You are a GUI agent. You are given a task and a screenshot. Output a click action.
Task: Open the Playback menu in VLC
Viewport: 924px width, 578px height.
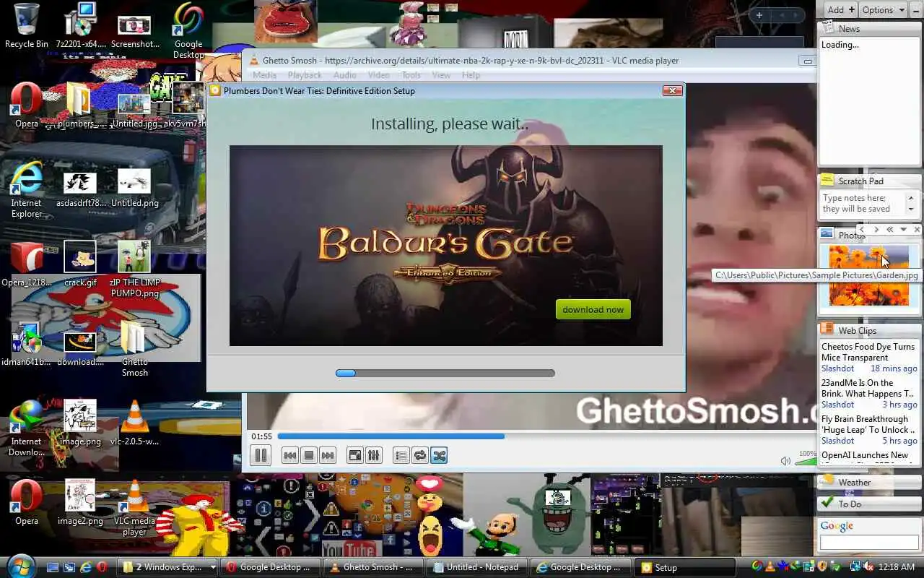tap(305, 75)
